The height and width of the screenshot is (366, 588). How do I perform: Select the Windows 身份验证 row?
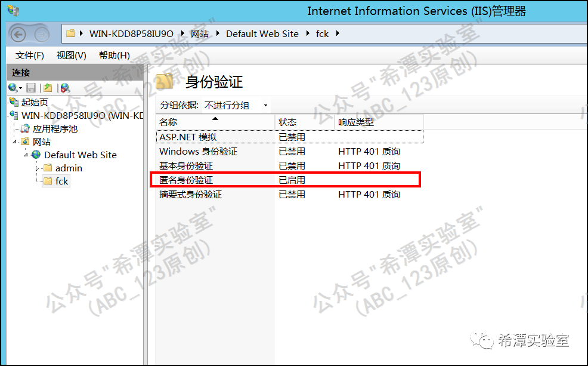[289, 151]
